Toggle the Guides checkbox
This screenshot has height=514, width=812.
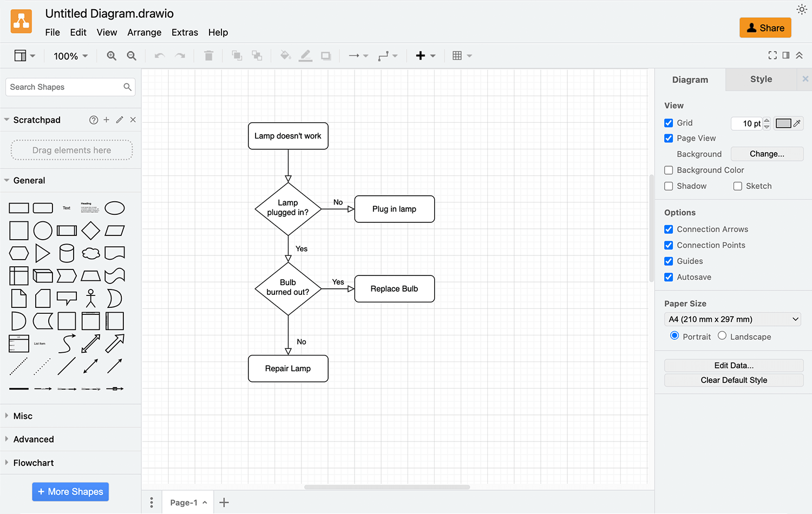pyautogui.click(x=669, y=261)
